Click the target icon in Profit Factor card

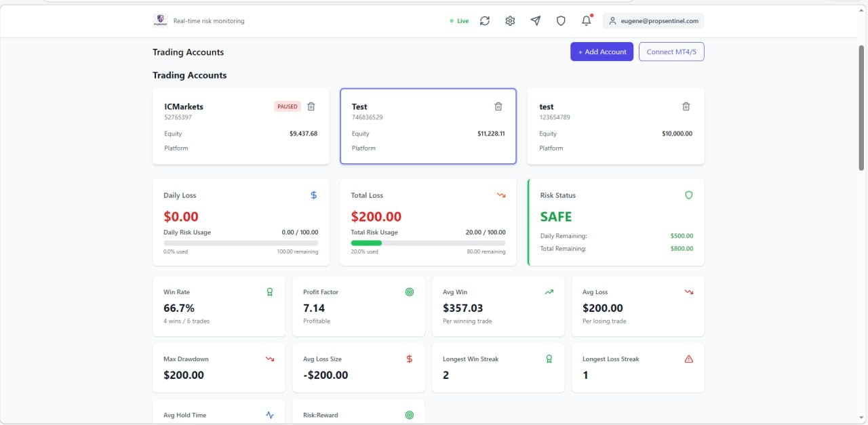[410, 292]
